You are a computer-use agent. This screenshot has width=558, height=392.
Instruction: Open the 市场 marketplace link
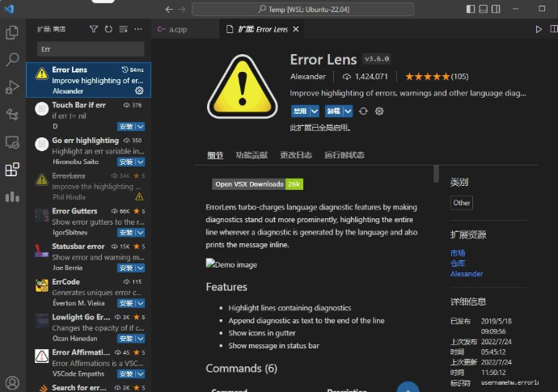(x=458, y=253)
